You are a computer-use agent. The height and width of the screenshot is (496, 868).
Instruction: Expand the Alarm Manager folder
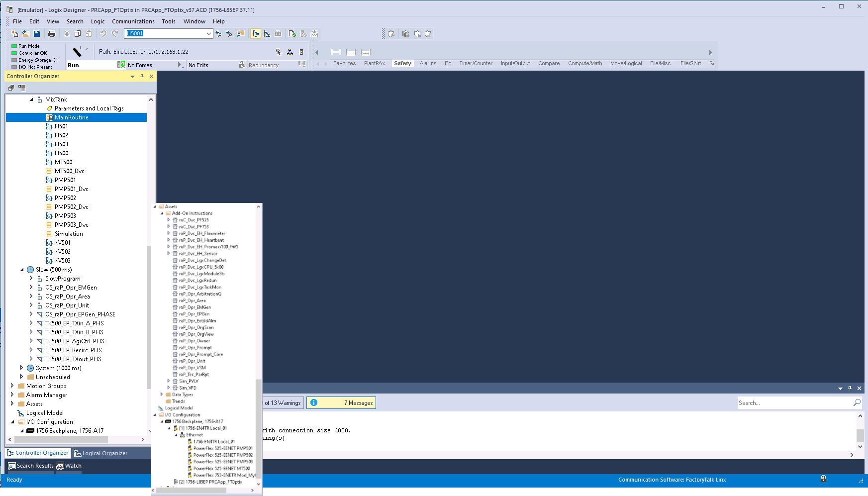pos(12,395)
